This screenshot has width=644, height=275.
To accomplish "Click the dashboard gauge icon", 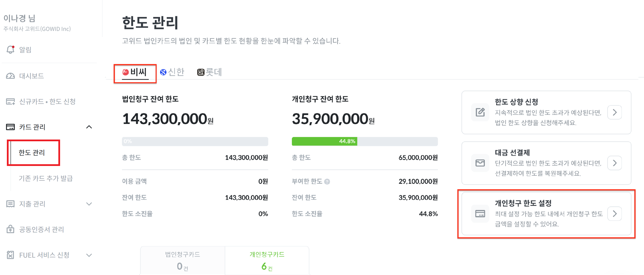I will [x=10, y=76].
